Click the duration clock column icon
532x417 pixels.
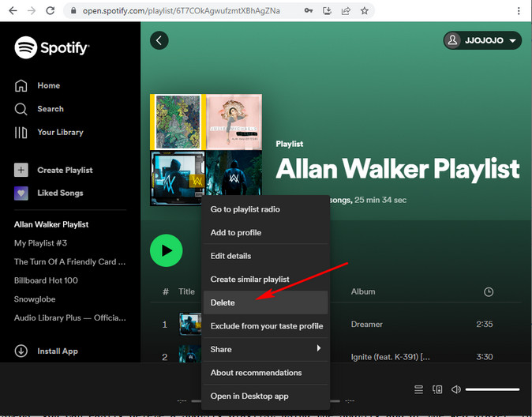[x=489, y=291]
